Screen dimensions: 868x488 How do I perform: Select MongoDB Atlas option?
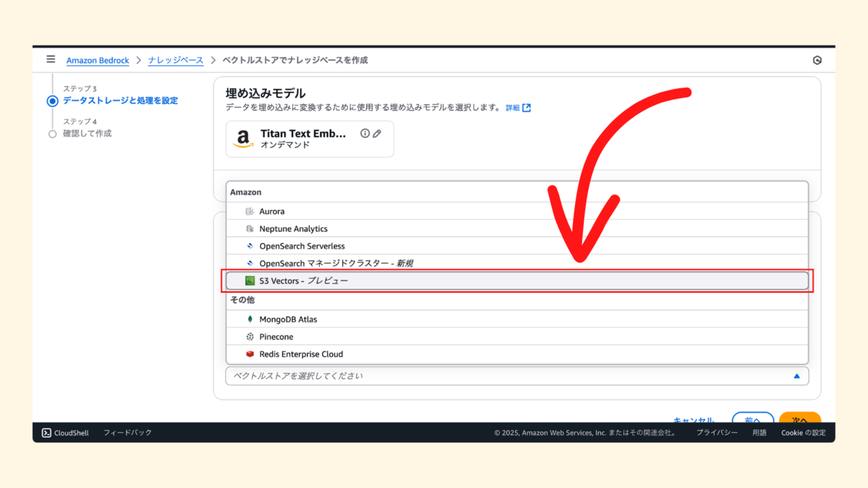click(517, 319)
